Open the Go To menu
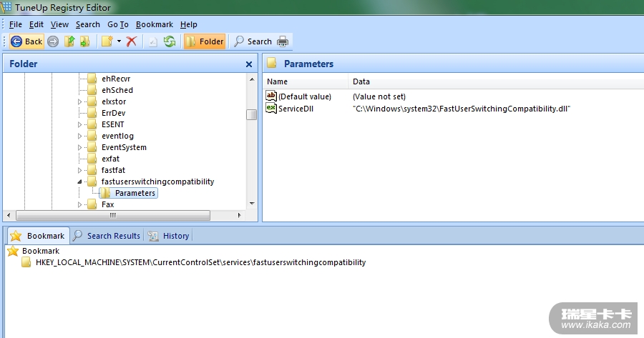Screen dimensions: 644x338 pyautogui.click(x=118, y=24)
